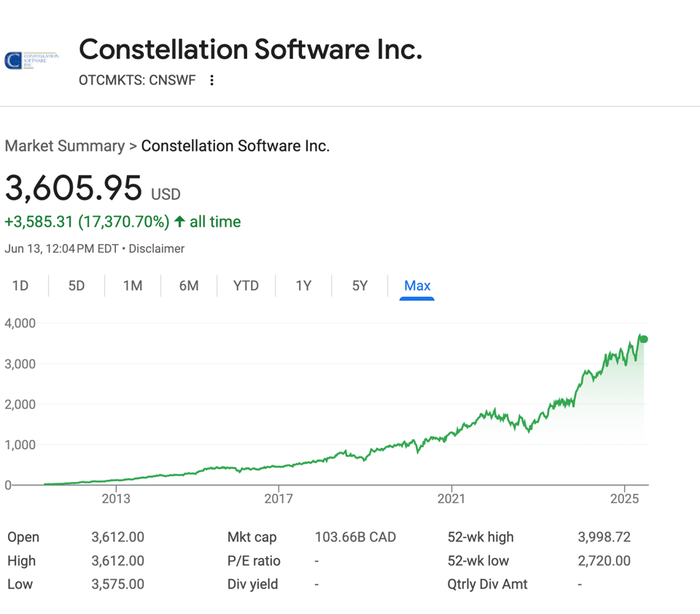Click the green endpoint dot on chart
700x614 pixels.
click(643, 339)
